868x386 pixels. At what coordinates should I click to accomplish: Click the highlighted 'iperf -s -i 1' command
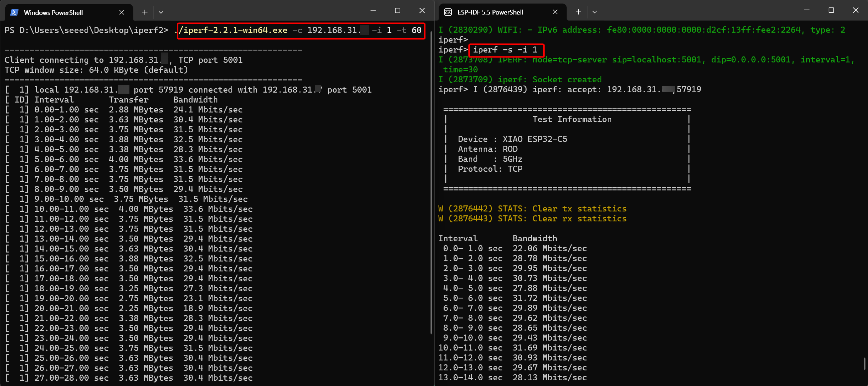(506, 50)
